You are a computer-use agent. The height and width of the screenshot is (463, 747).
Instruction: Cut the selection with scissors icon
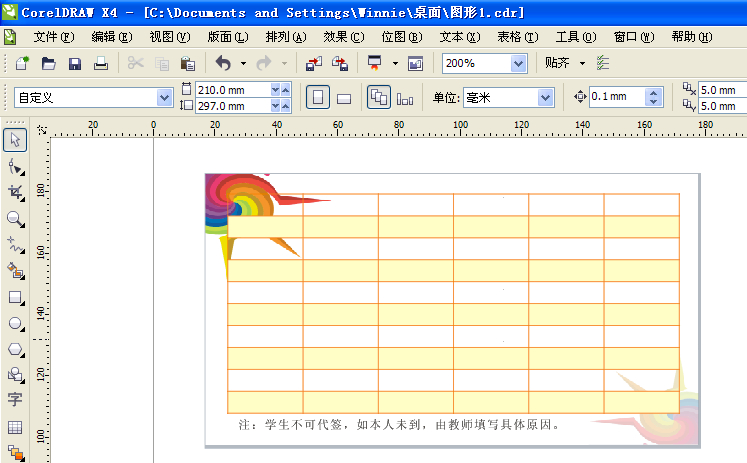click(x=136, y=63)
